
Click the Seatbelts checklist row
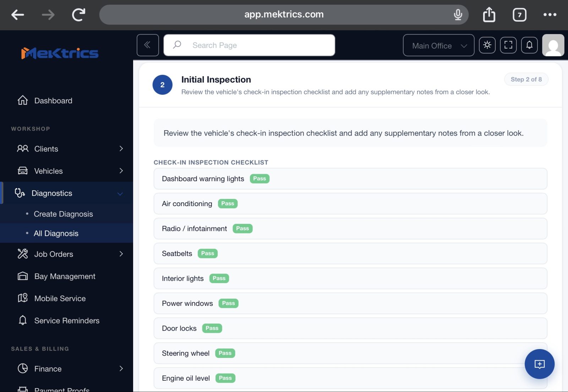(x=350, y=254)
